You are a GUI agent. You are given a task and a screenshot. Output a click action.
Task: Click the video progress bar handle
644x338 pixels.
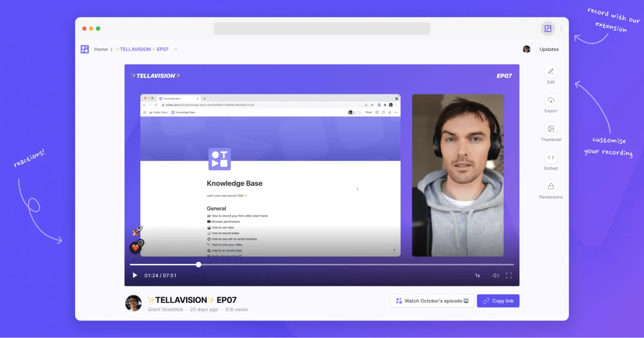point(198,264)
